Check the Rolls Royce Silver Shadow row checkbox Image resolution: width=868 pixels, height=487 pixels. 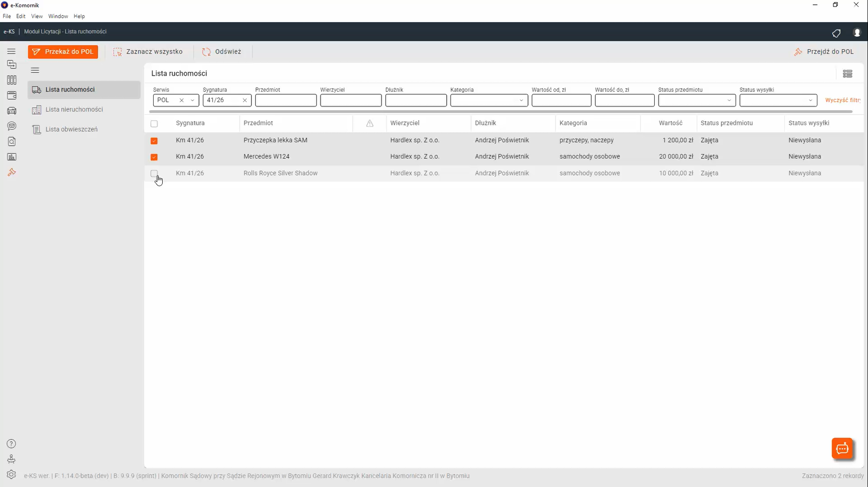[154, 174]
